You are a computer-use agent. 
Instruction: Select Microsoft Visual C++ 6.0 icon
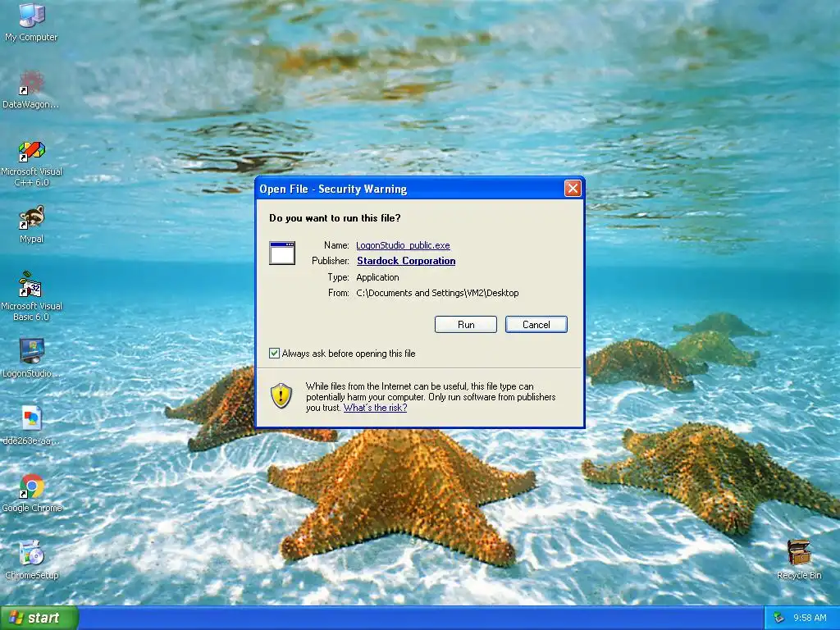click(31, 163)
